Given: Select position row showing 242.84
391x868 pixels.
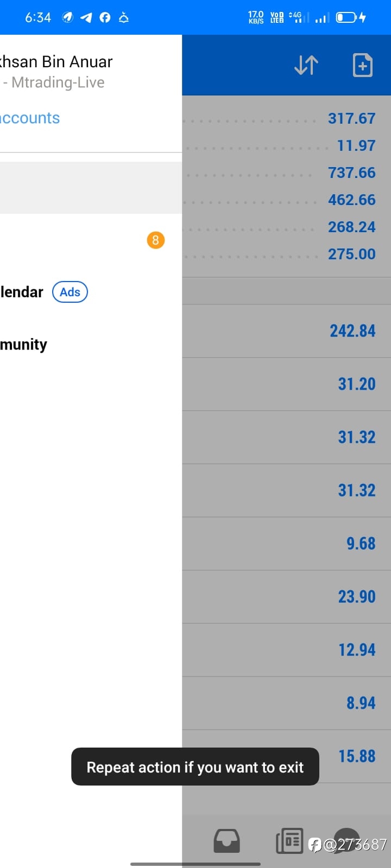Looking at the screenshot, I should tap(286, 331).
